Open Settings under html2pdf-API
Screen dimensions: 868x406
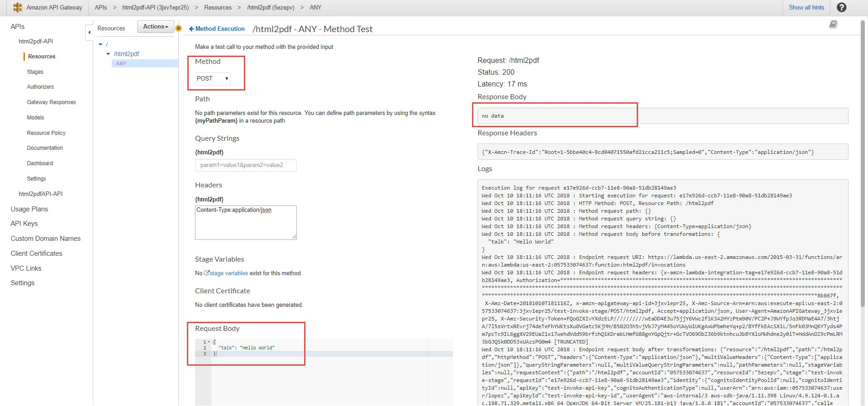(36, 179)
